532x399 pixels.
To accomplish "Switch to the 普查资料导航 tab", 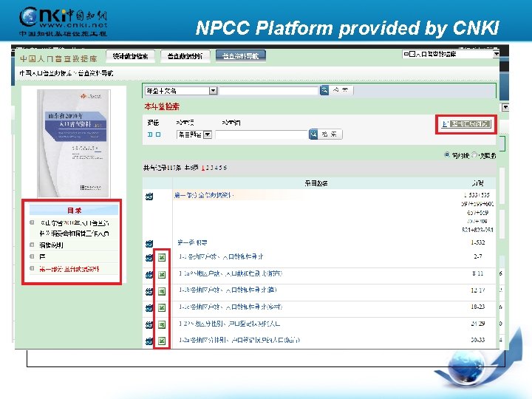I will (241, 56).
